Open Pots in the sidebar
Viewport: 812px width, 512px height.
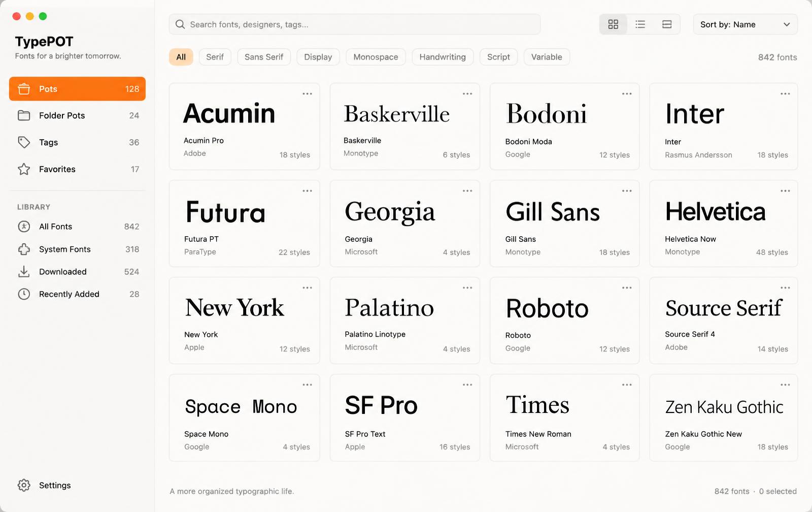77,89
